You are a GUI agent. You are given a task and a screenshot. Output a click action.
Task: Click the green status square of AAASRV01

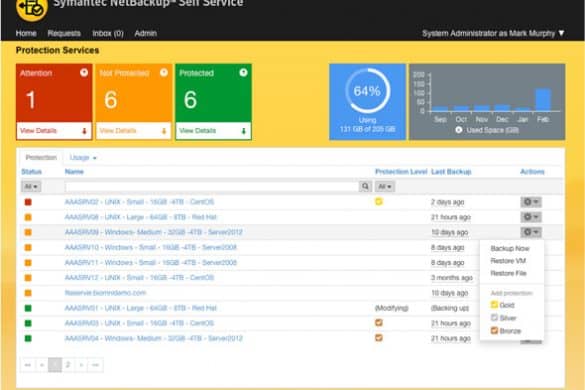28,308
